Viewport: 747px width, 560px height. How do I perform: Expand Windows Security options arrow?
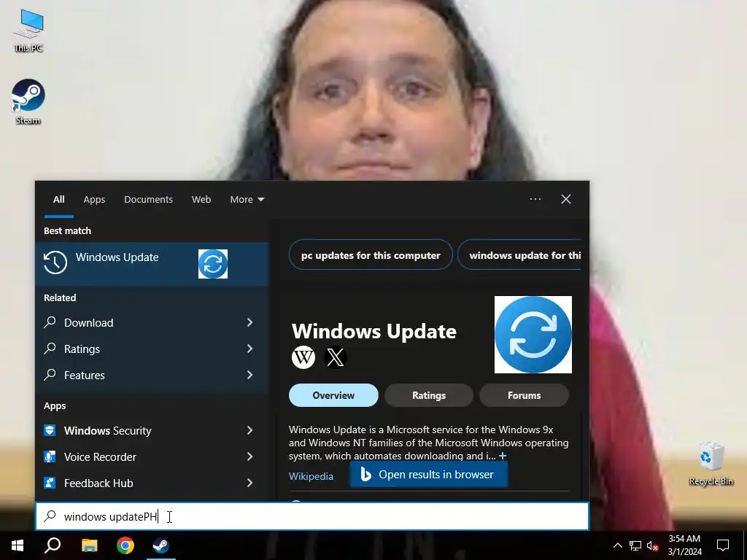[x=249, y=430]
